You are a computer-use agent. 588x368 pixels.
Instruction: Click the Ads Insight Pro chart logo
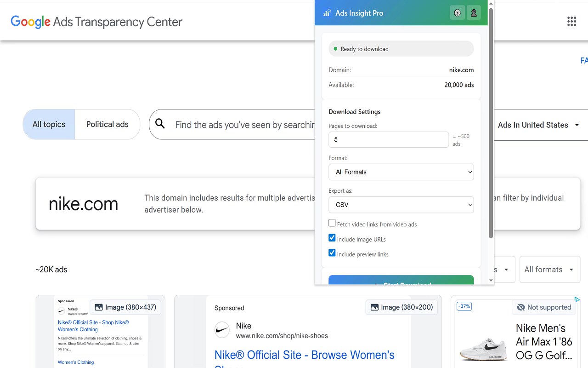(x=327, y=13)
